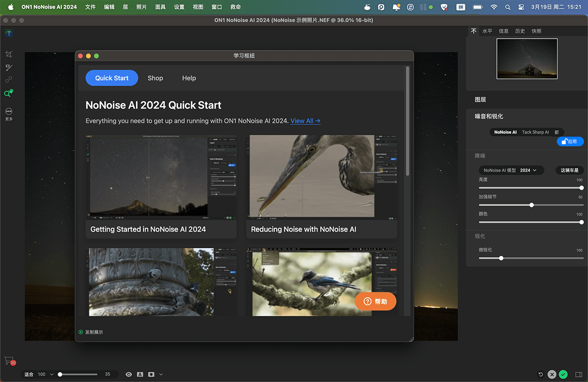The image size is (588, 382).
Task: Click the ON1 module logo icon
Action: point(9,33)
